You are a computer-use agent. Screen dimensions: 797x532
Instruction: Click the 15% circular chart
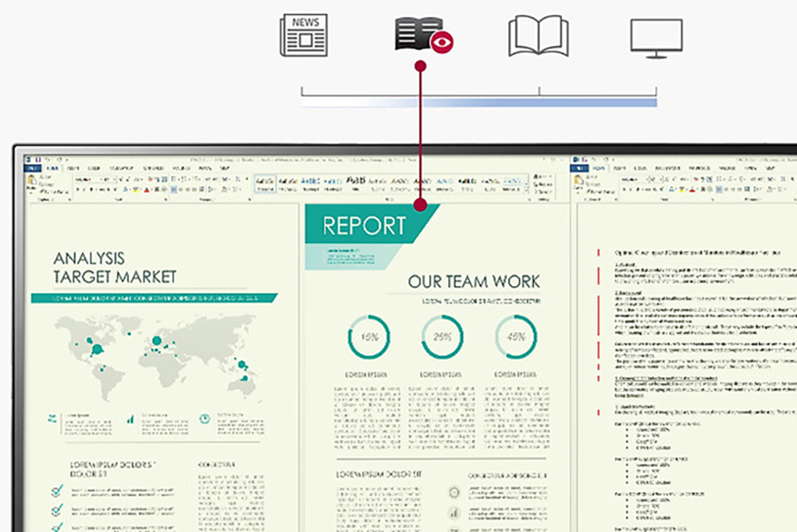tap(369, 337)
